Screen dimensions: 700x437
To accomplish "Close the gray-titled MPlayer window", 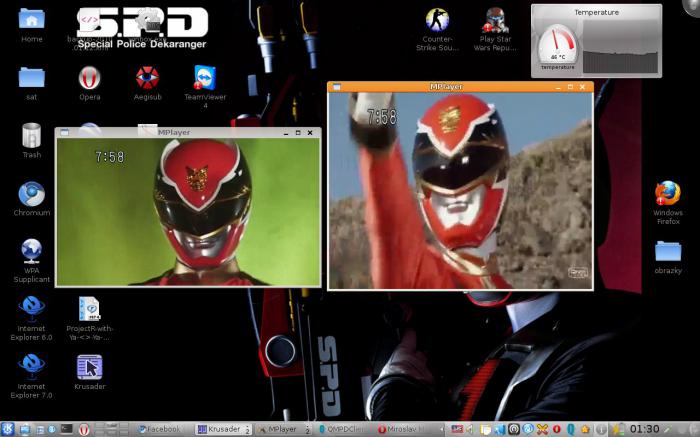I will (310, 133).
